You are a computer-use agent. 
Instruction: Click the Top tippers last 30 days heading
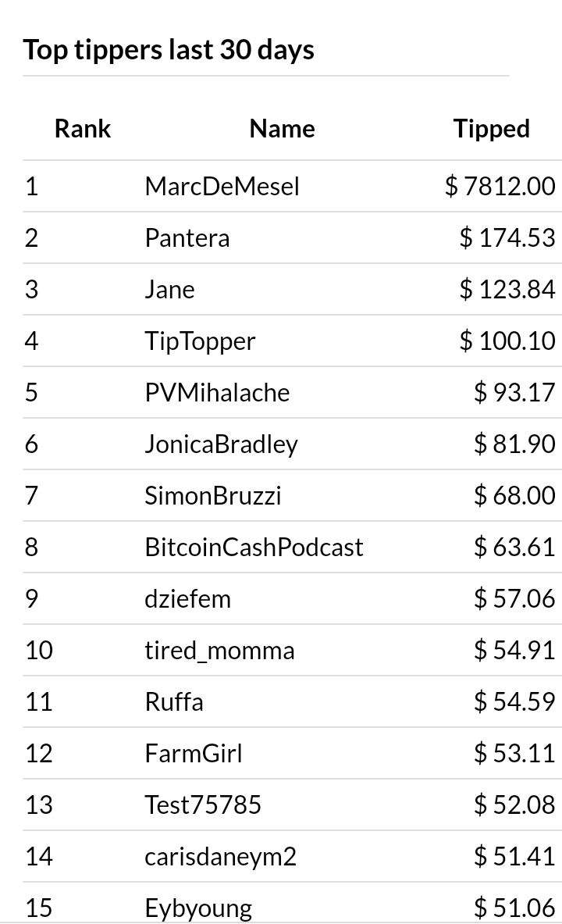tap(169, 49)
